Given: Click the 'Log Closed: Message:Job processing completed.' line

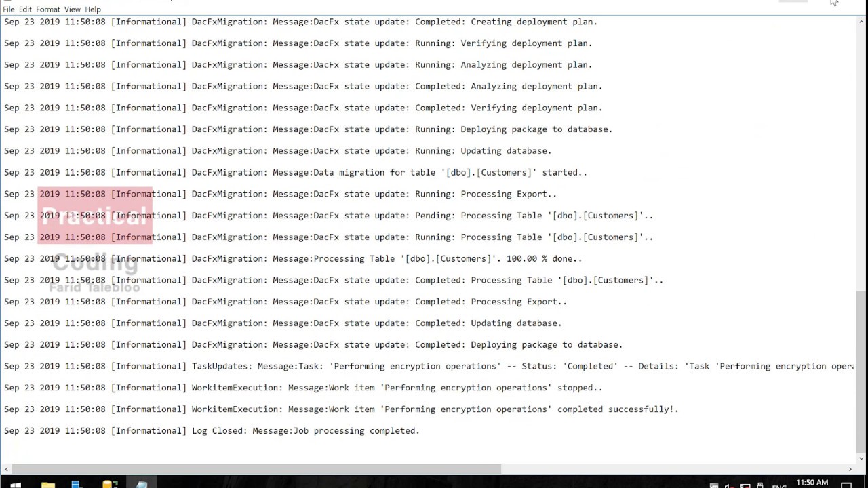Looking at the screenshot, I should point(212,431).
